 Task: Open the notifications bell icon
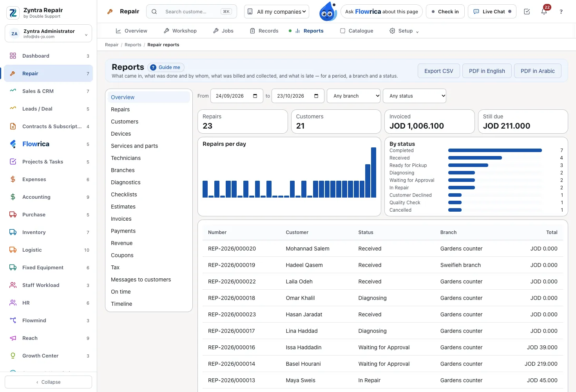coord(544,12)
